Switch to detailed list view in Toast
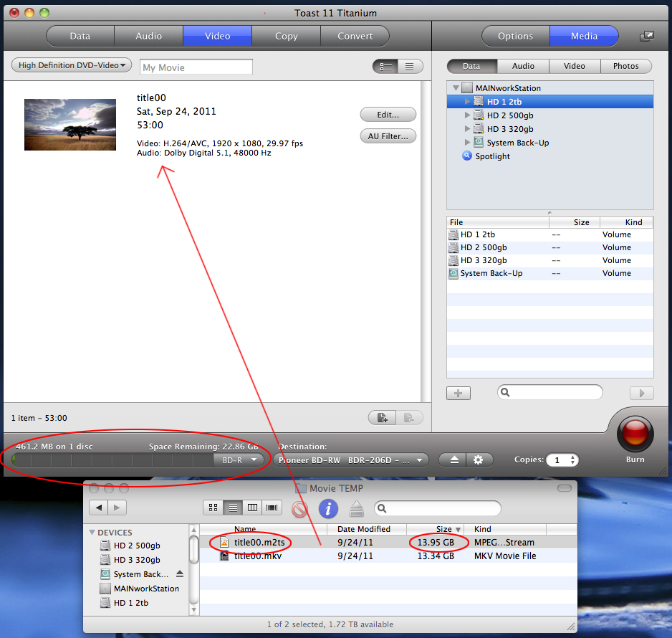 pyautogui.click(x=385, y=67)
